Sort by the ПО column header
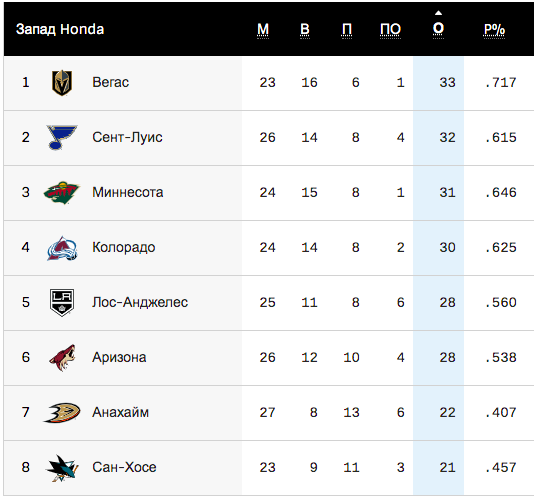Viewport: 534px width, 496px height. coord(390,30)
